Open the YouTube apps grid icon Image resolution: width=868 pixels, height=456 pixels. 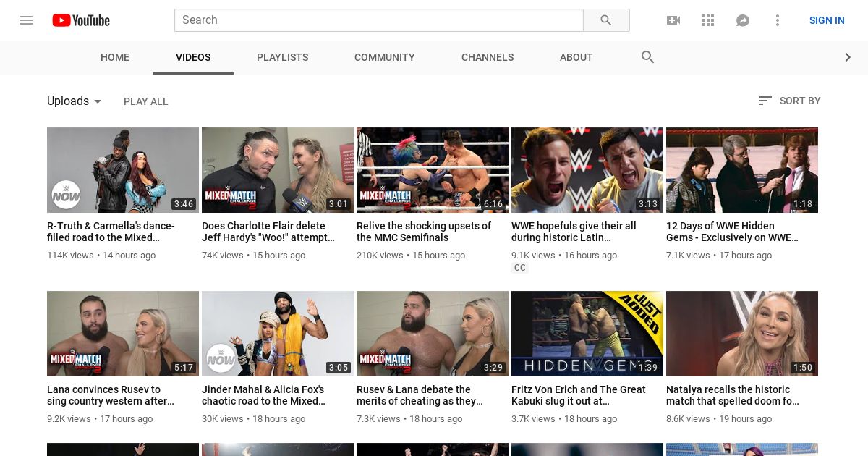(x=708, y=20)
